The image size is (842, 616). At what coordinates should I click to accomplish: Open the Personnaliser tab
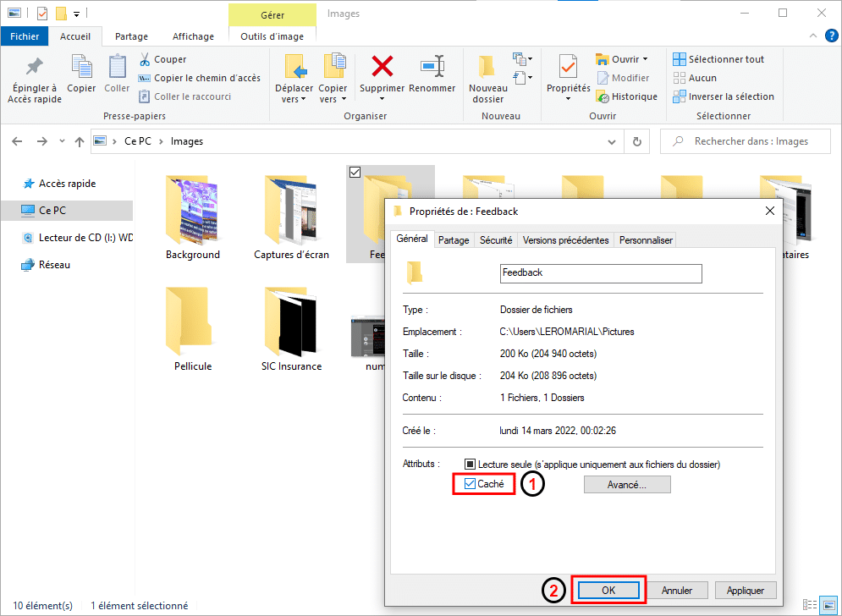pos(646,240)
